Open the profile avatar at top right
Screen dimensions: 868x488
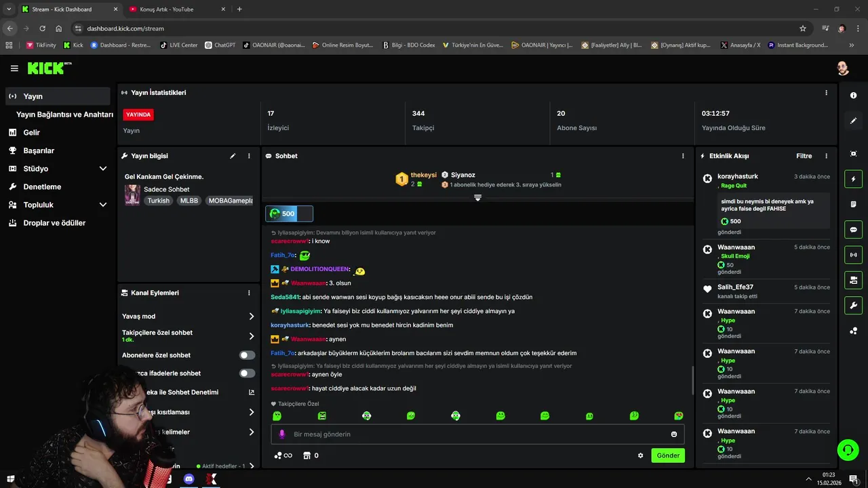(843, 68)
